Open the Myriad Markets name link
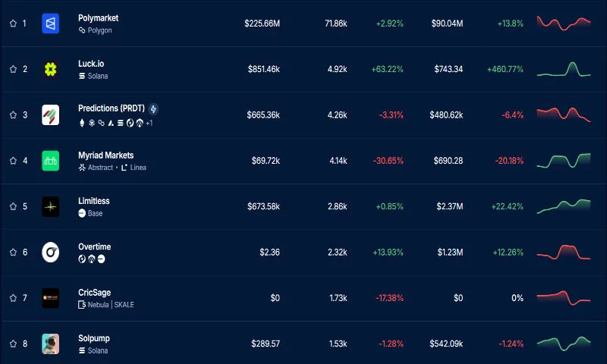This screenshot has width=607, height=364. point(105,155)
